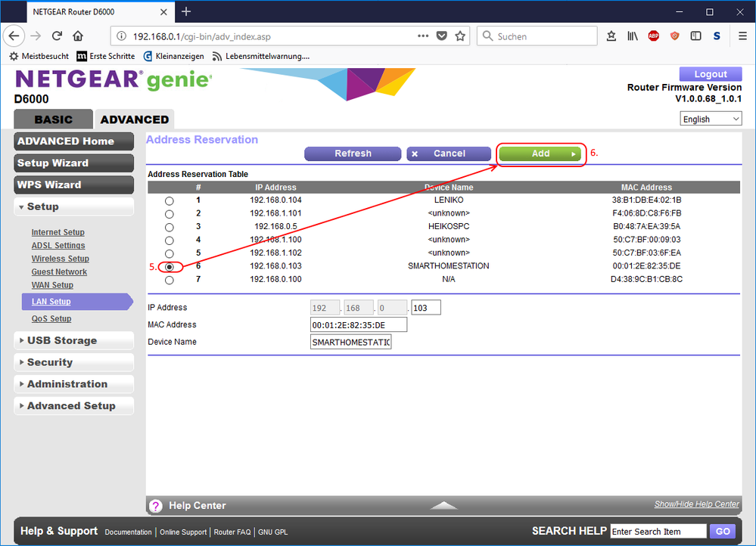Select radio button for 192.168.1.100 entry
Viewport: 756px width, 546px height.
[x=170, y=240]
